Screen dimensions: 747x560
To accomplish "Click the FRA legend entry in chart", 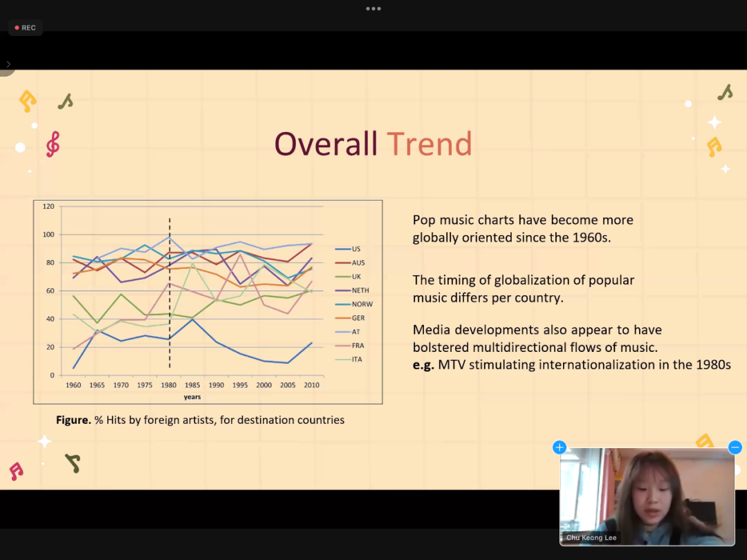I will pyautogui.click(x=350, y=346).
